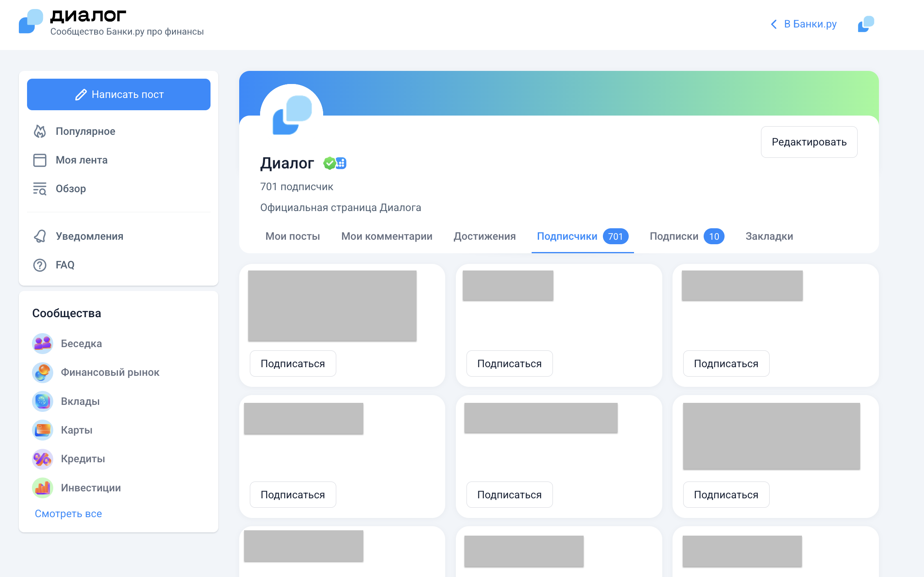The image size is (924, 577).
Task: Open the Обзор menu item
Action: [71, 189]
